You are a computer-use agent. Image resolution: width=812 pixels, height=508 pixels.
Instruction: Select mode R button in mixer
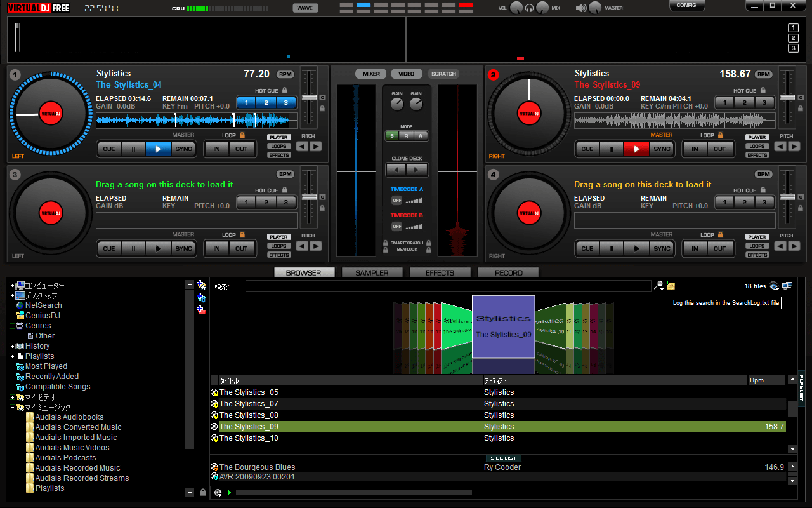[405, 136]
